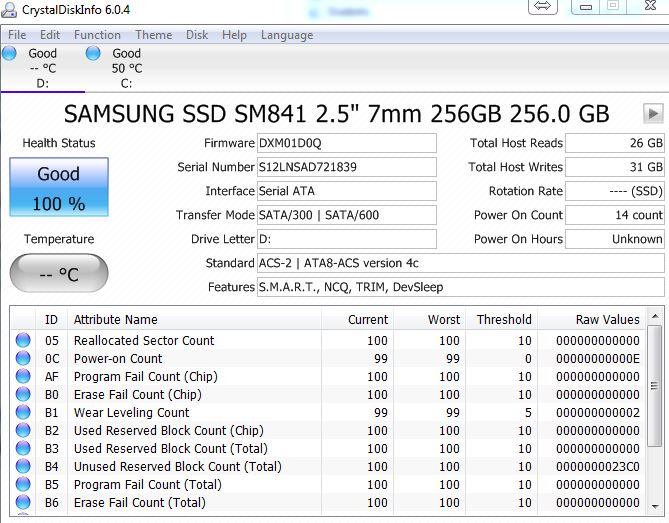Click status orb for Wear Leveling Count
Image resolution: width=669 pixels, height=523 pixels.
click(x=23, y=412)
